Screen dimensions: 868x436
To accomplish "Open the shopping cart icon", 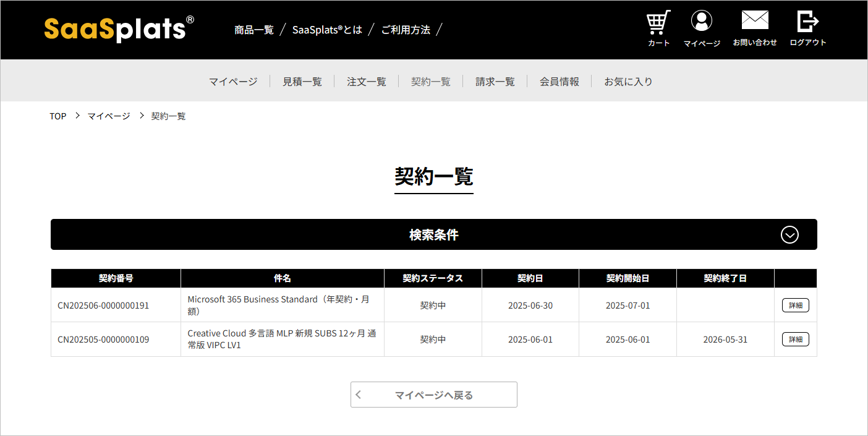I will tap(658, 23).
